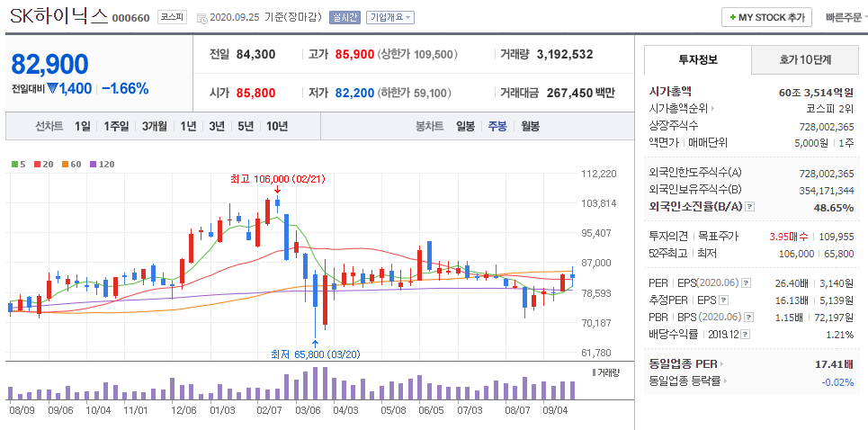Image resolution: width=868 pixels, height=430 pixels.
Task: Click the 112,220 price axis label
Action: [x=598, y=174]
